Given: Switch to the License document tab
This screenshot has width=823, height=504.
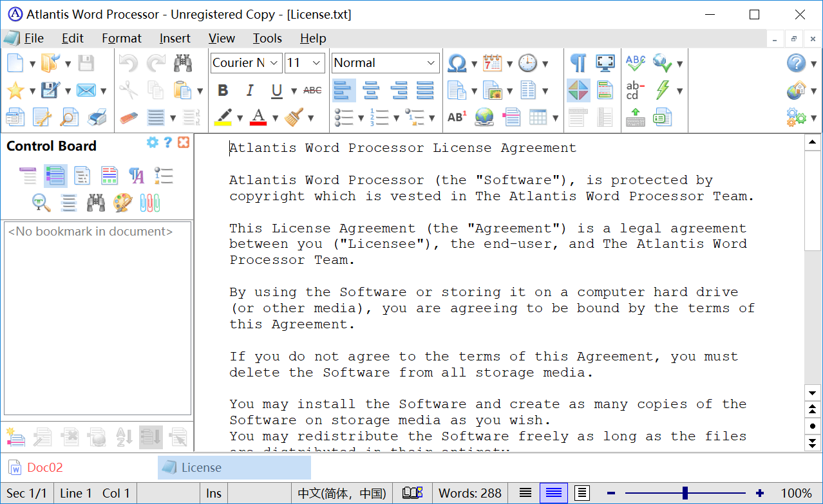Looking at the screenshot, I should [234, 468].
